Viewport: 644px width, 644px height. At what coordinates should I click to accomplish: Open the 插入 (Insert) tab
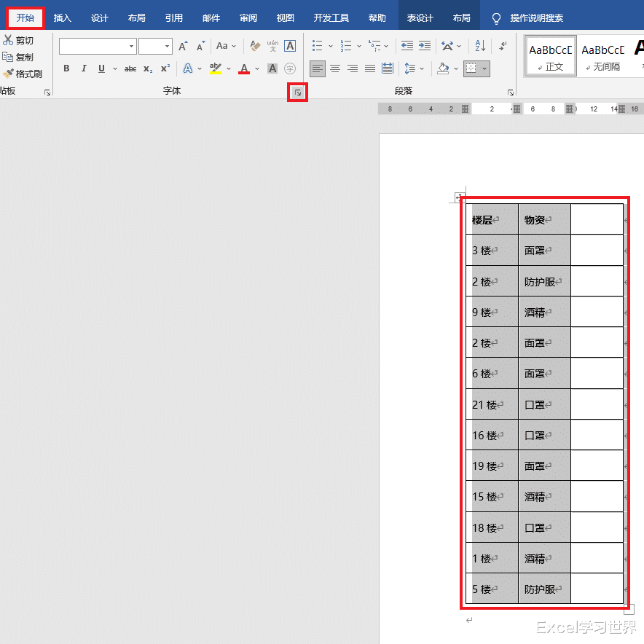pyautogui.click(x=63, y=17)
